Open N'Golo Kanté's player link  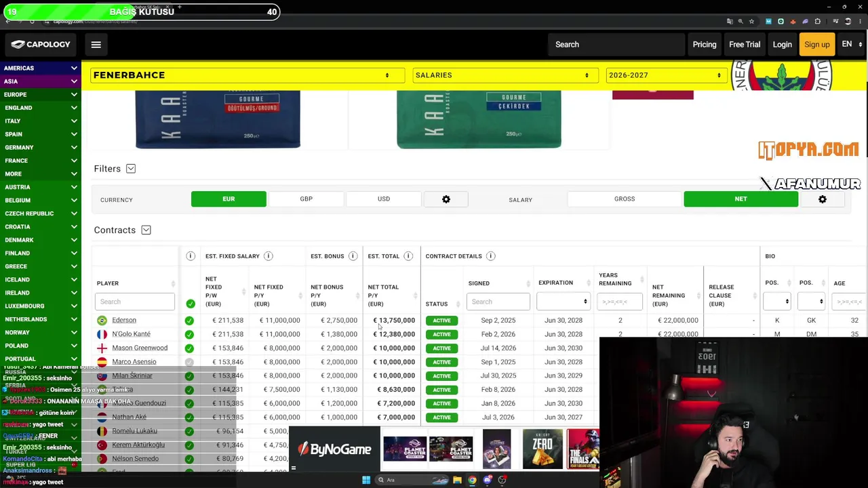pyautogui.click(x=131, y=334)
